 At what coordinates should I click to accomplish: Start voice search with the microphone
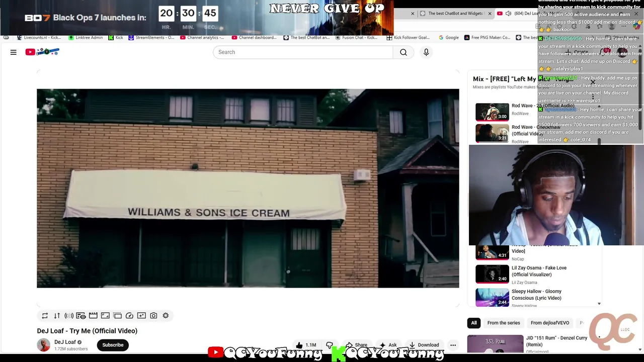coord(426,52)
